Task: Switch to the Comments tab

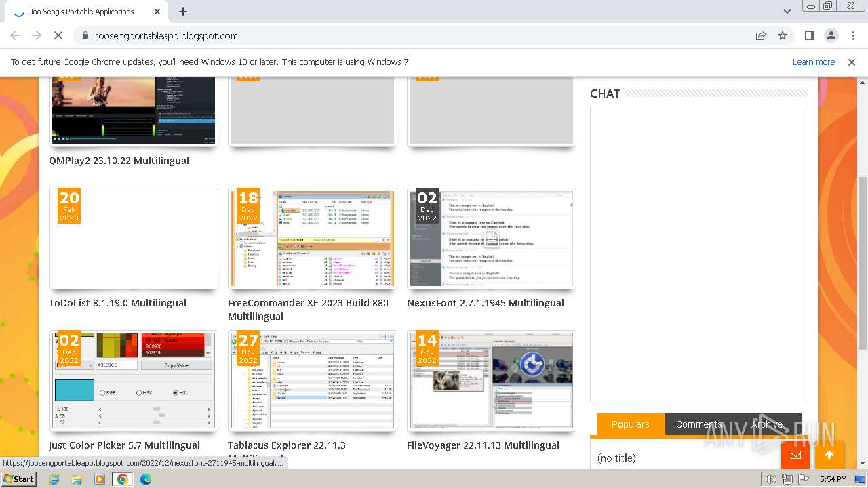Action: point(699,424)
